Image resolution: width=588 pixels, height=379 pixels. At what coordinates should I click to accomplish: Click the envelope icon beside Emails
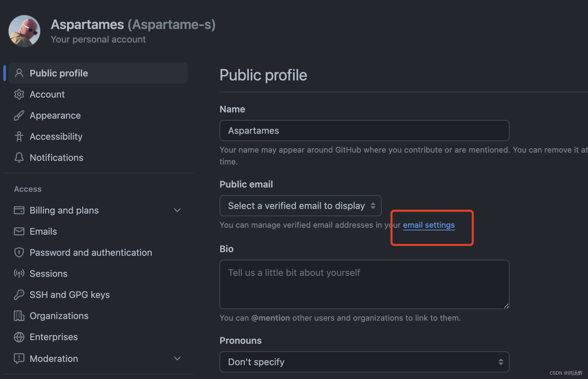(19, 231)
